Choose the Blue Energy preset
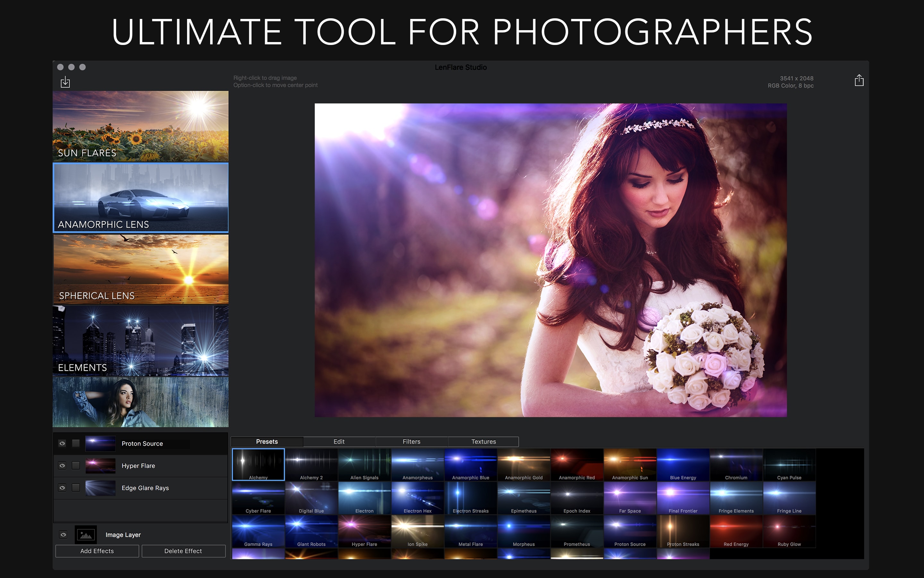Screen dimensions: 924x578 point(683,464)
